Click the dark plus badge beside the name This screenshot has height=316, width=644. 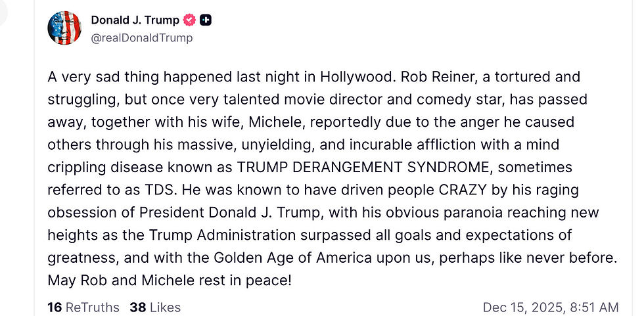click(x=206, y=20)
